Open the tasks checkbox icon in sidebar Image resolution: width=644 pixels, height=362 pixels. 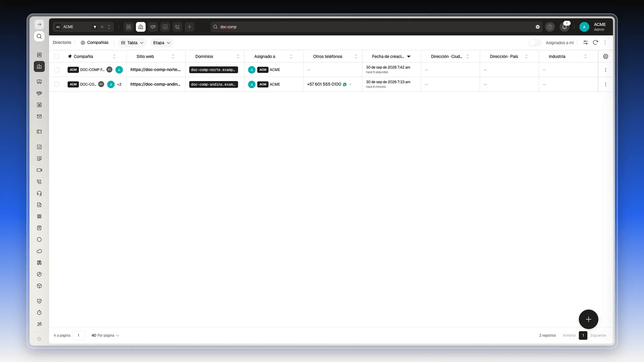[x=39, y=147]
